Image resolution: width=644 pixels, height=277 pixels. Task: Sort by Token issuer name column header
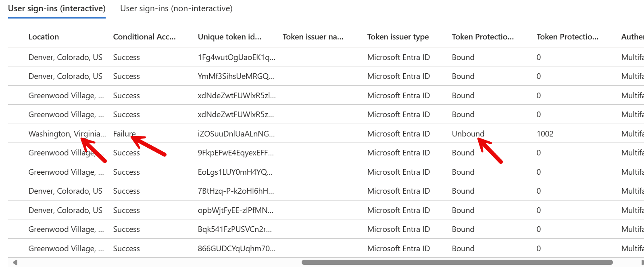tap(313, 37)
